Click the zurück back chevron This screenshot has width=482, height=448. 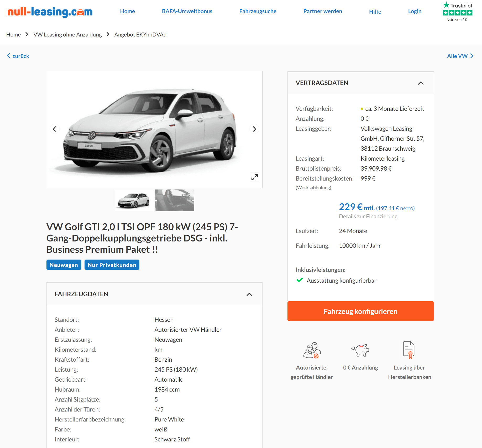(9, 56)
